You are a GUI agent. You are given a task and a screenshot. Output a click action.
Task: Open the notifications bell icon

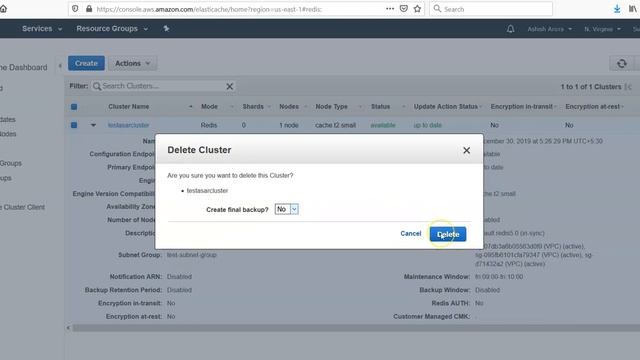point(510,29)
